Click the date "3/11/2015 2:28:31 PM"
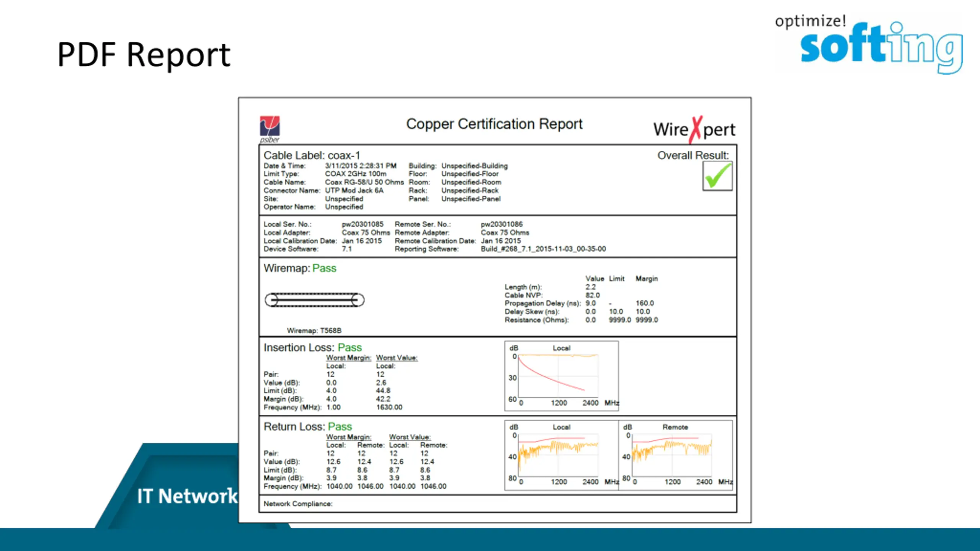 click(x=361, y=166)
